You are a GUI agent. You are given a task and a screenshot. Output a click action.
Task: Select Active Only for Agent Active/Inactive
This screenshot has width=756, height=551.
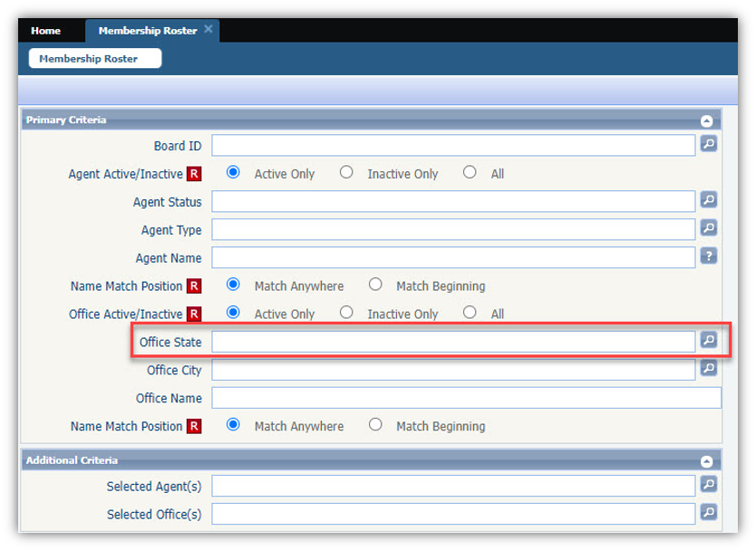click(233, 172)
